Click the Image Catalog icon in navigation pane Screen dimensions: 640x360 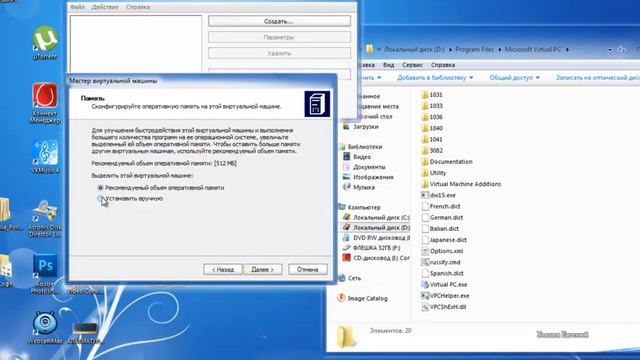(341, 298)
